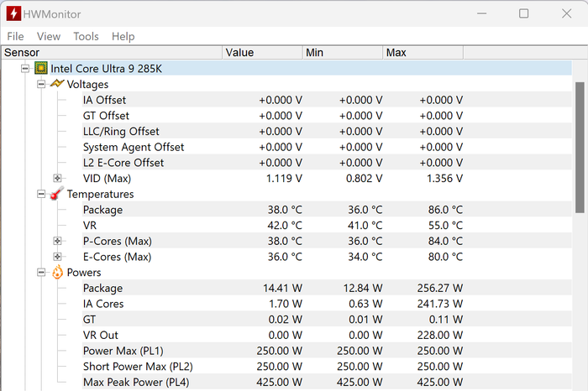Click the 86.0 °C max package temperature

click(x=445, y=210)
